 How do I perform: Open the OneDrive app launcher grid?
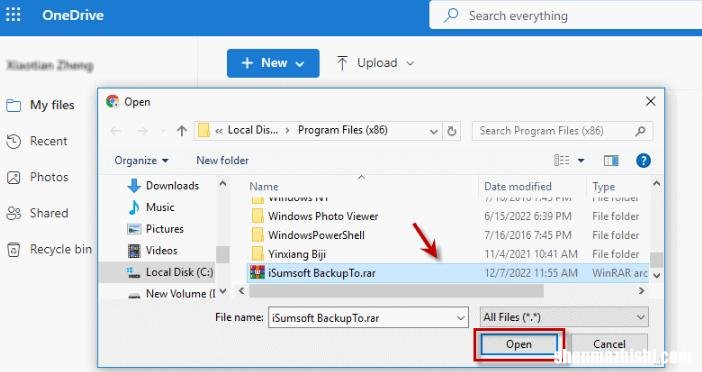pyautogui.click(x=13, y=15)
